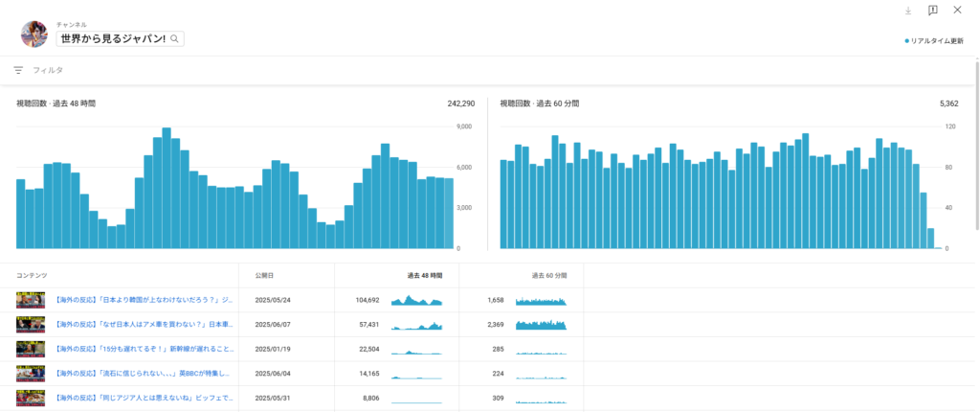Open the 「15分も遅れてるぞ！」 video link

coord(144,350)
